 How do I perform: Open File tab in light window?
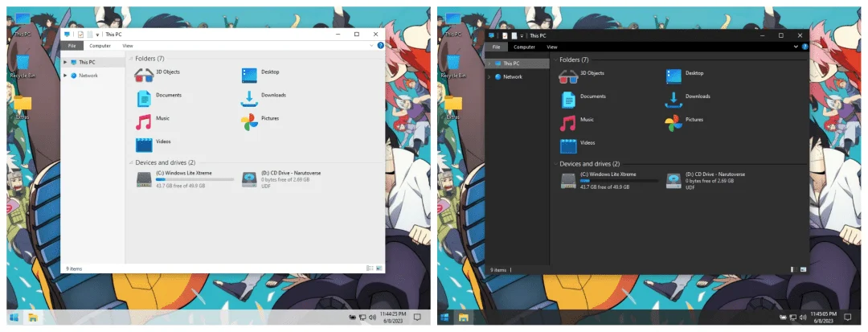tap(72, 46)
